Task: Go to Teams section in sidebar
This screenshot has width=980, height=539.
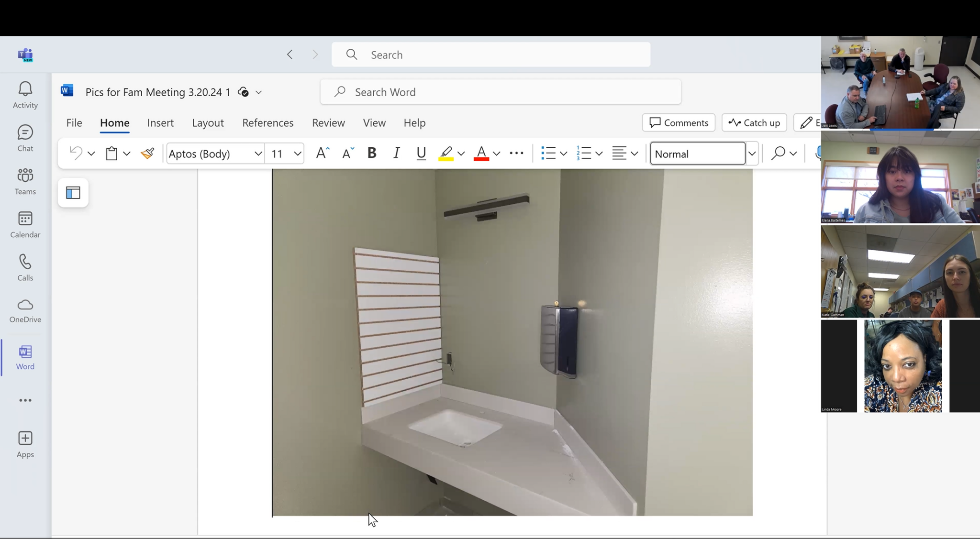Action: click(25, 181)
